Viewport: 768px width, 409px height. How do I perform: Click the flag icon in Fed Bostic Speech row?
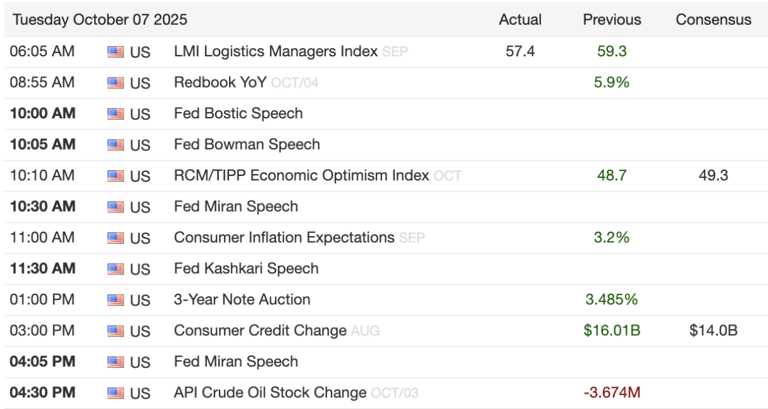click(115, 113)
